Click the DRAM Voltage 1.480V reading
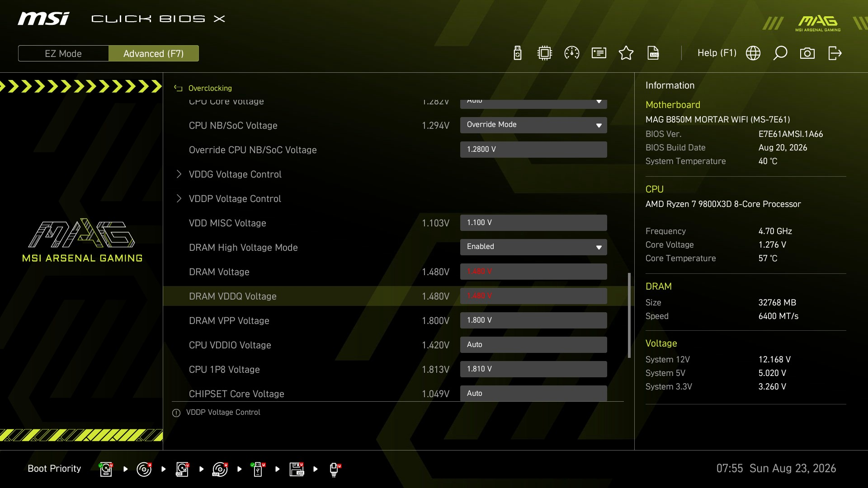The width and height of the screenshot is (868, 488). 435,272
